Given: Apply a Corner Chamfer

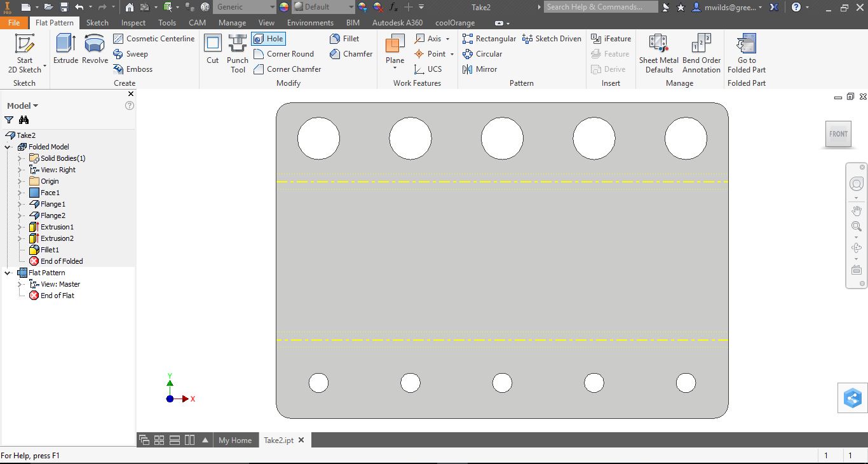Looking at the screenshot, I should (x=287, y=69).
